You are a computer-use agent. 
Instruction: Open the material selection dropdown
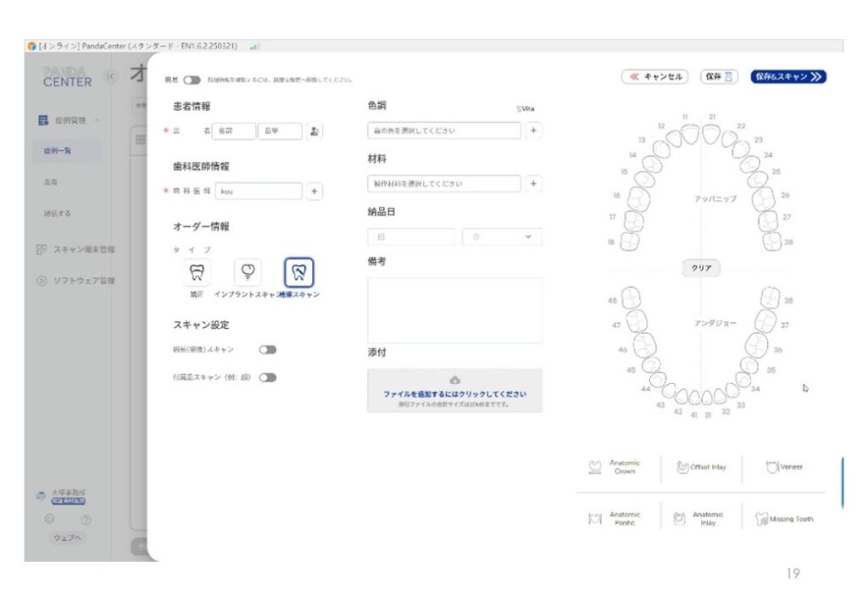click(x=444, y=184)
